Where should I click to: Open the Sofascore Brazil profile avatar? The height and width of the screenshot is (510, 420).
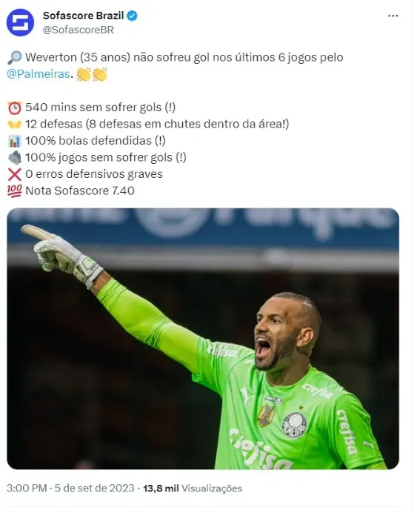coord(20,22)
